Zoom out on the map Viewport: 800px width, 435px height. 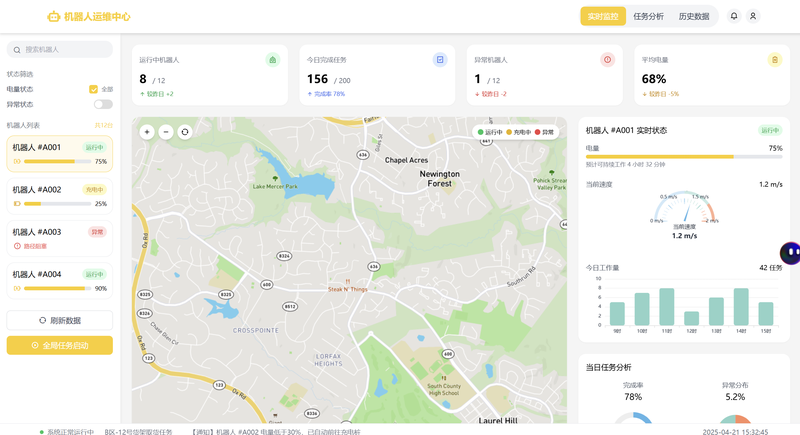coord(166,132)
